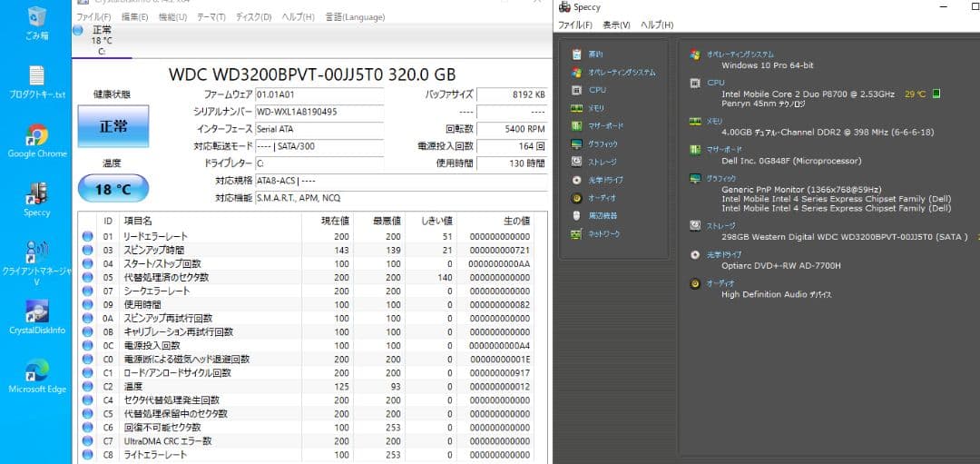Screen dimensions: 980x464
Task: Open CrystalDiskInfo ディスク(D) menu
Action: pyautogui.click(x=254, y=17)
